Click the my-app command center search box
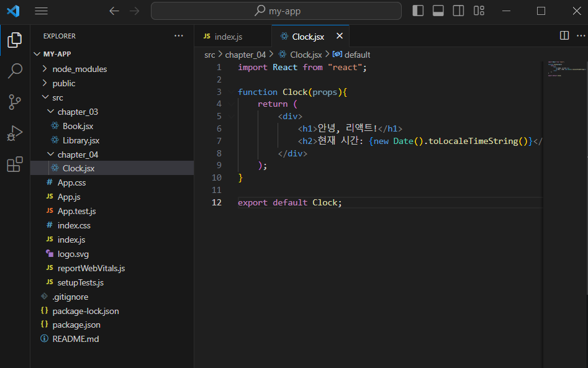Image resolution: width=588 pixels, height=368 pixels. coord(276,11)
